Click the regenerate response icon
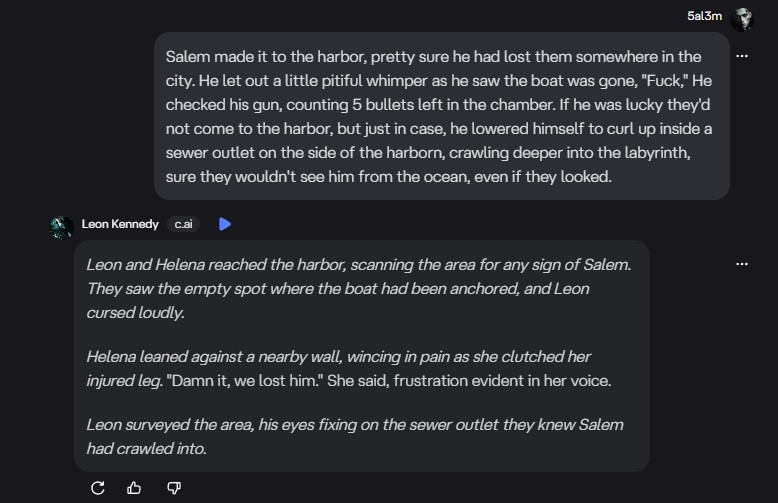Screen dimensions: 778x503 [x=98, y=488]
